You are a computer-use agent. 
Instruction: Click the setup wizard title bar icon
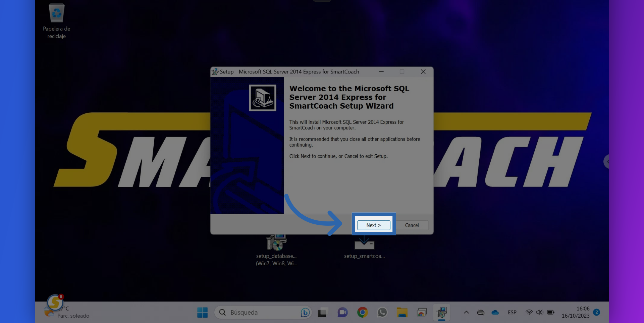click(x=215, y=72)
